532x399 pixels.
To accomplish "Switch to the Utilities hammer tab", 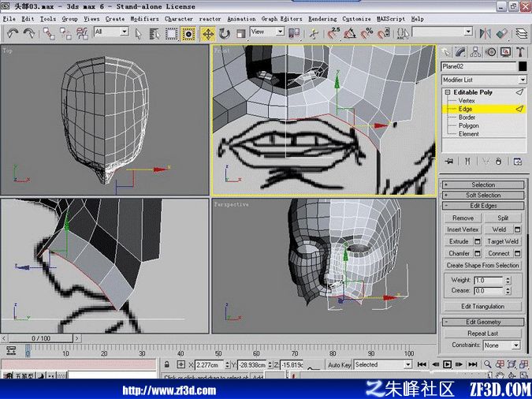I will (520, 52).
